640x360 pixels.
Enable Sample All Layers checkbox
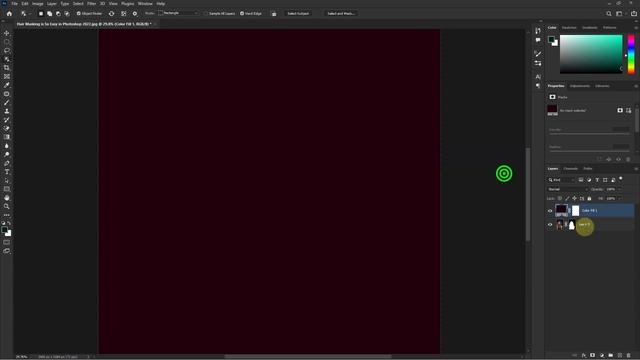[206, 13]
